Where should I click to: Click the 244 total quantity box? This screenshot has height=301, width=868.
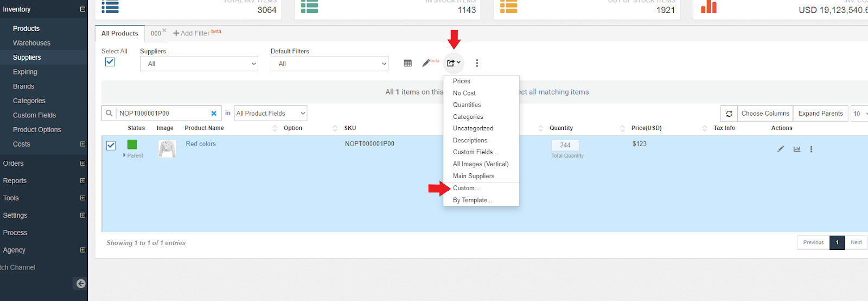coord(565,145)
